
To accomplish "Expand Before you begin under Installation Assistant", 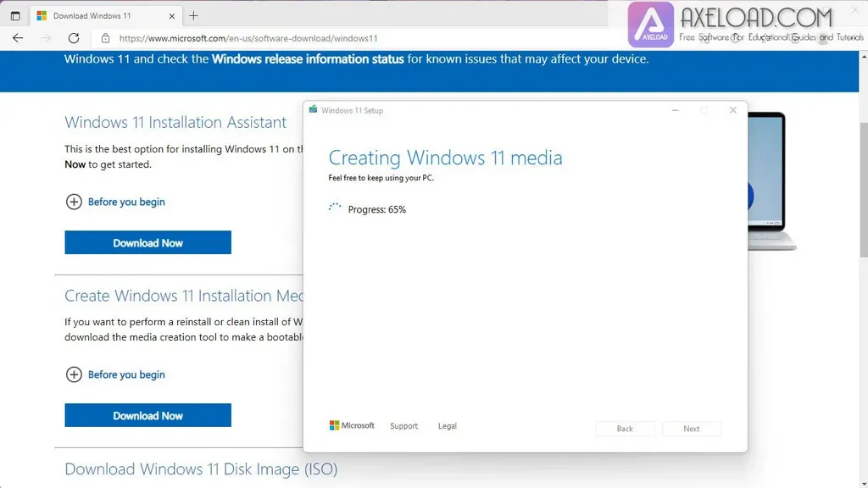I will pos(115,202).
